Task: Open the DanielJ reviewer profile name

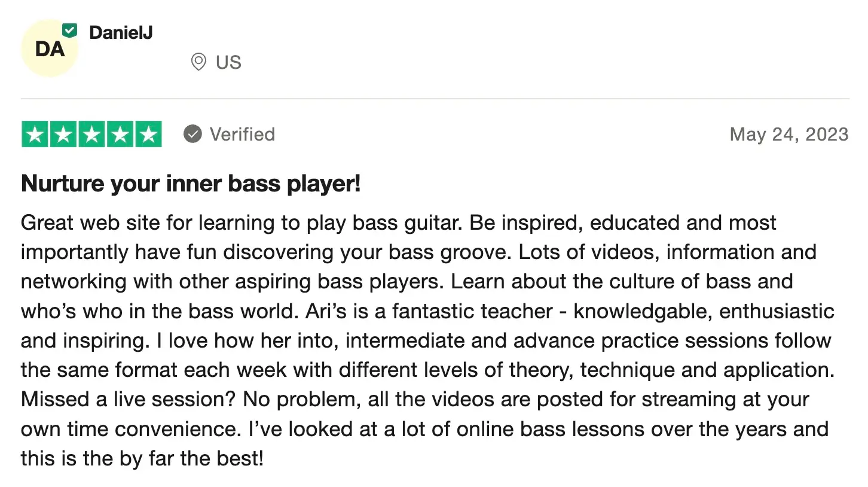Action: pos(121,32)
